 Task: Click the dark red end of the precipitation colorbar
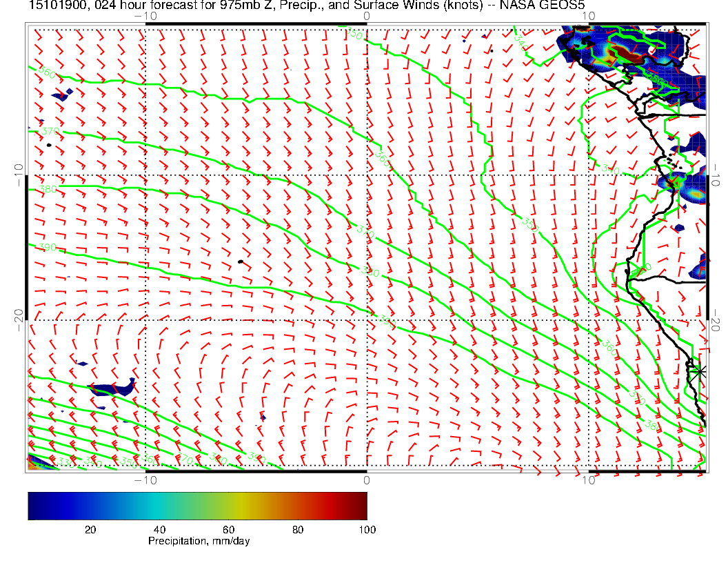[362, 505]
